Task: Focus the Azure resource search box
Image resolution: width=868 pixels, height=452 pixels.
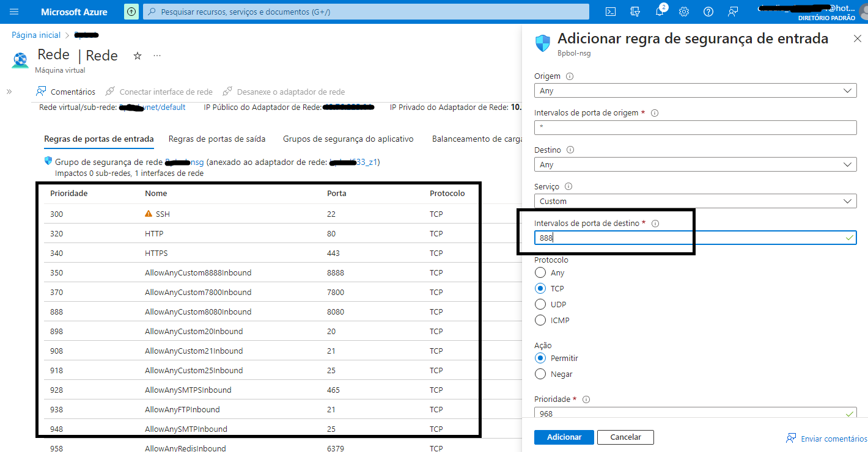Action: point(366,12)
